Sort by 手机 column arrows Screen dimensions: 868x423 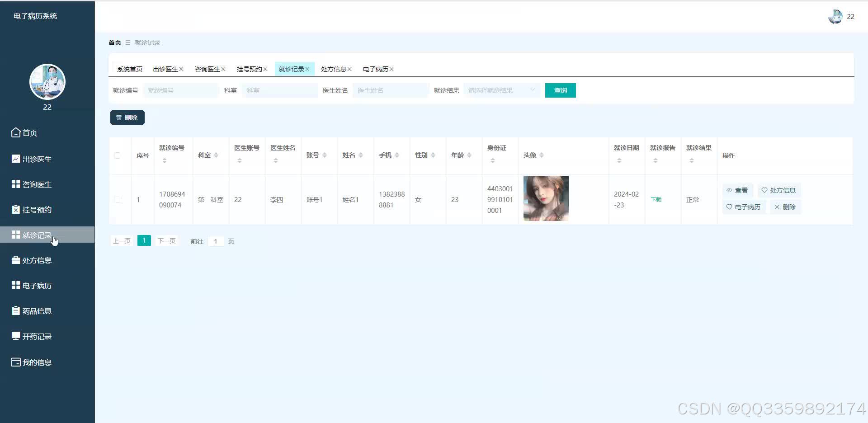[x=397, y=155]
